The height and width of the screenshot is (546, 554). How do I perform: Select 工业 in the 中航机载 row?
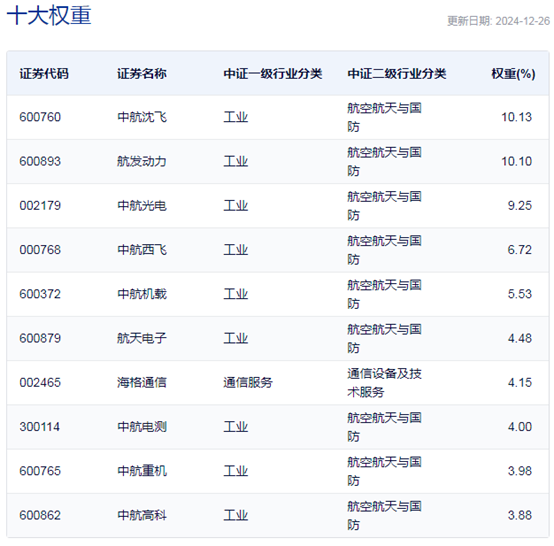click(x=236, y=294)
